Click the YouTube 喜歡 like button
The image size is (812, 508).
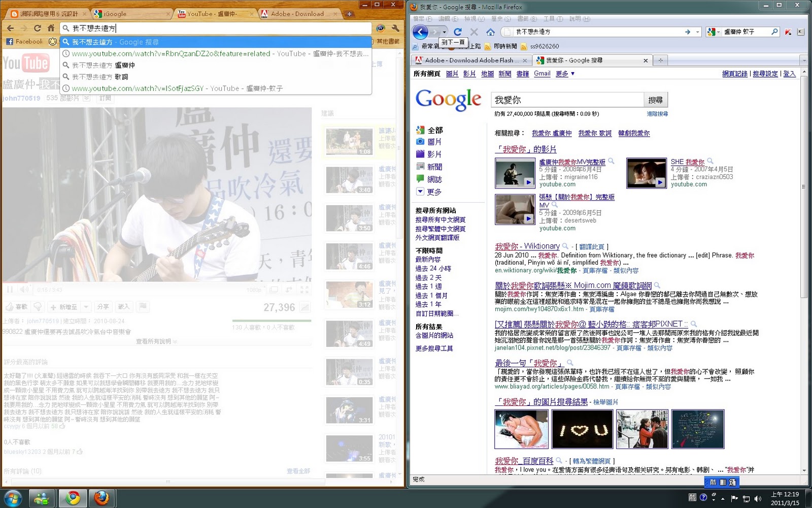point(16,307)
